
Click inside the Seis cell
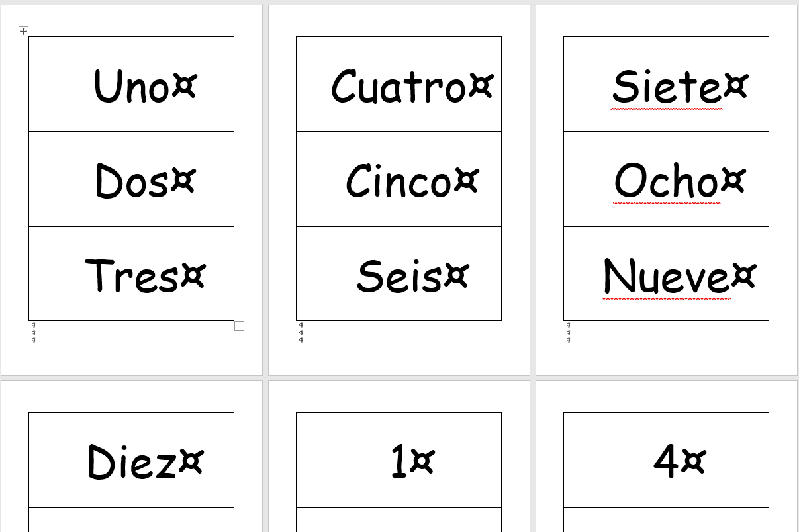(399, 274)
